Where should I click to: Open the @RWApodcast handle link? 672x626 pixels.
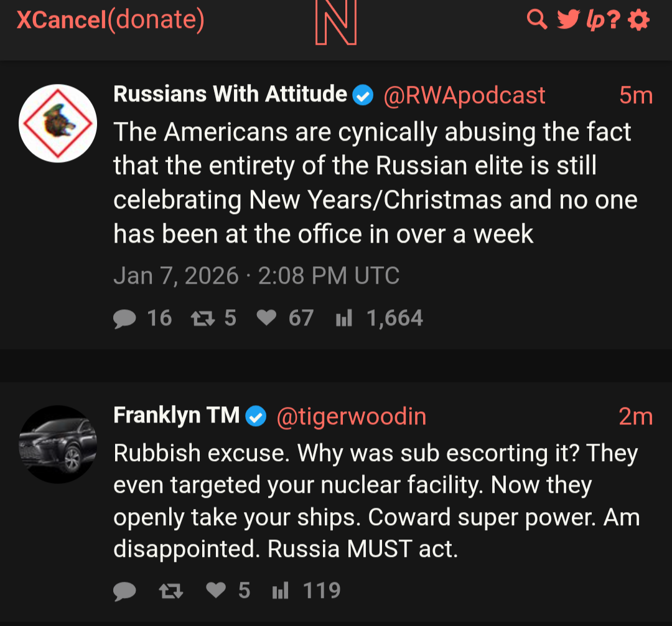464,95
